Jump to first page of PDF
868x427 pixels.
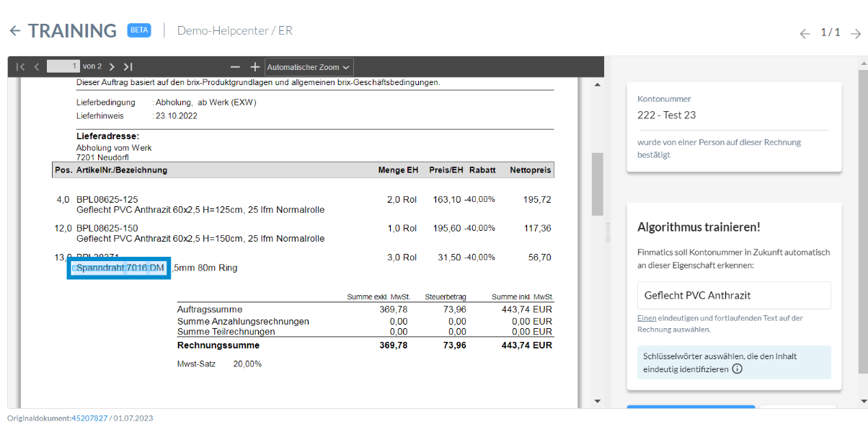click(x=20, y=66)
